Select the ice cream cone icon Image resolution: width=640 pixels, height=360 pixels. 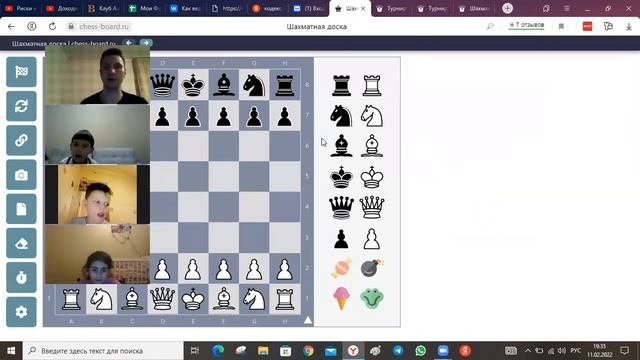[341, 298]
